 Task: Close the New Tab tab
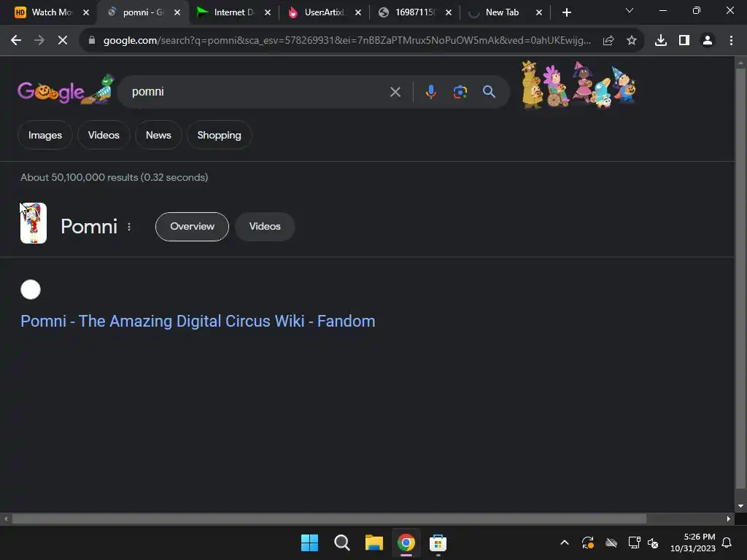point(539,13)
